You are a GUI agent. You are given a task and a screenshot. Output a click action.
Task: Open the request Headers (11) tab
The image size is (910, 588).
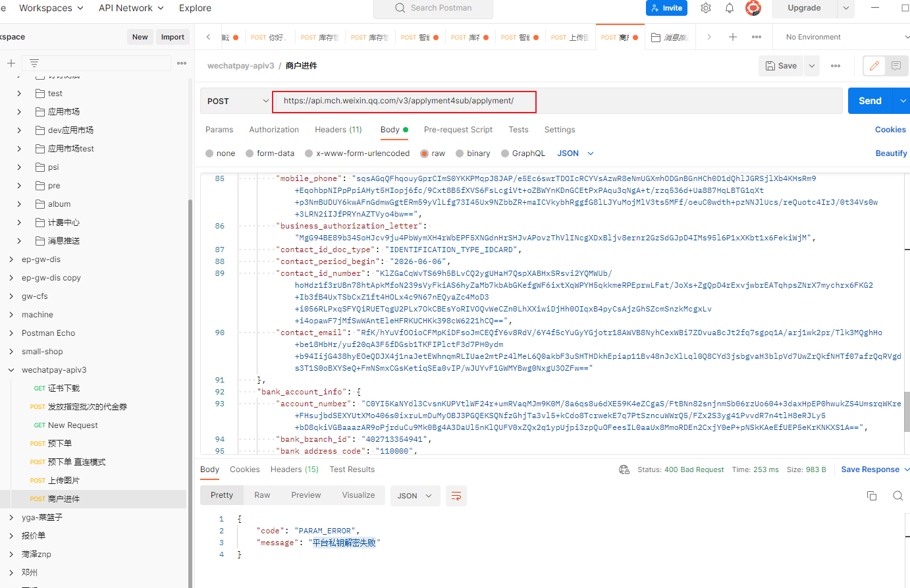(x=338, y=130)
